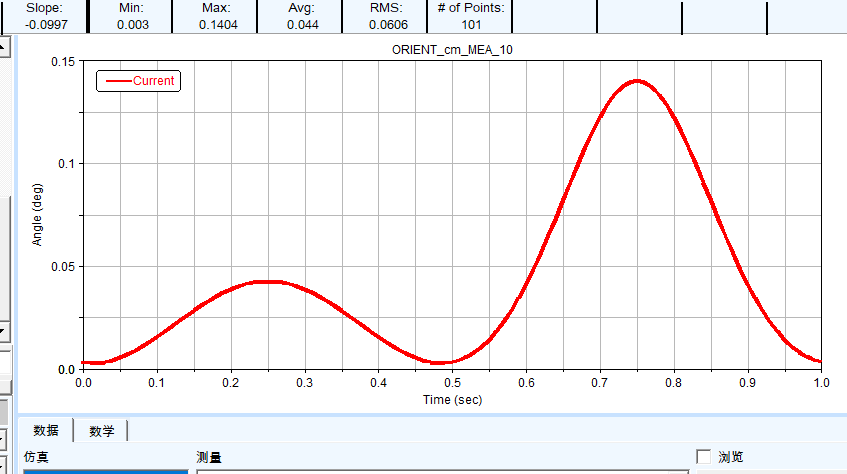Click the Max value 0.1404
This screenshot has height=474, width=847.
(x=218, y=25)
